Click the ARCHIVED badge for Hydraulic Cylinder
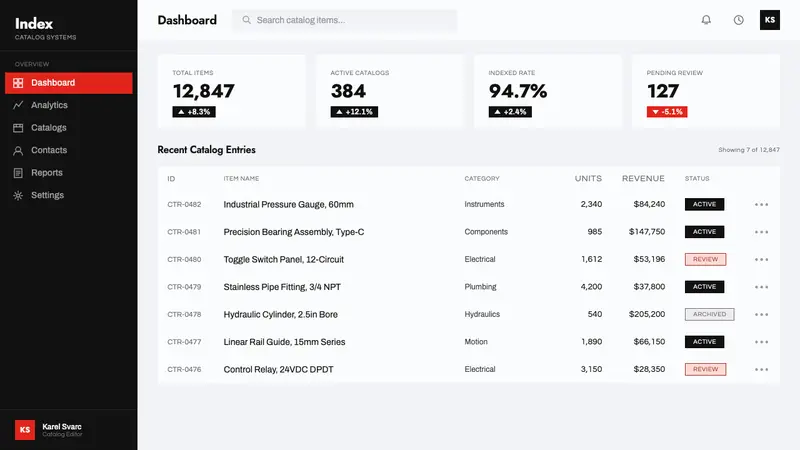The image size is (800, 450). [x=709, y=314]
